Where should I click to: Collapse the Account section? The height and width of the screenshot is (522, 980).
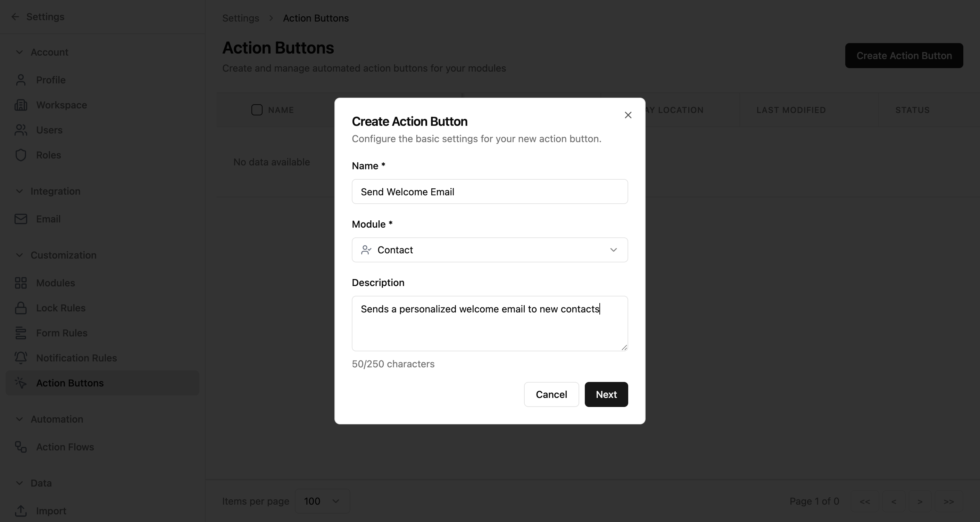(x=19, y=52)
